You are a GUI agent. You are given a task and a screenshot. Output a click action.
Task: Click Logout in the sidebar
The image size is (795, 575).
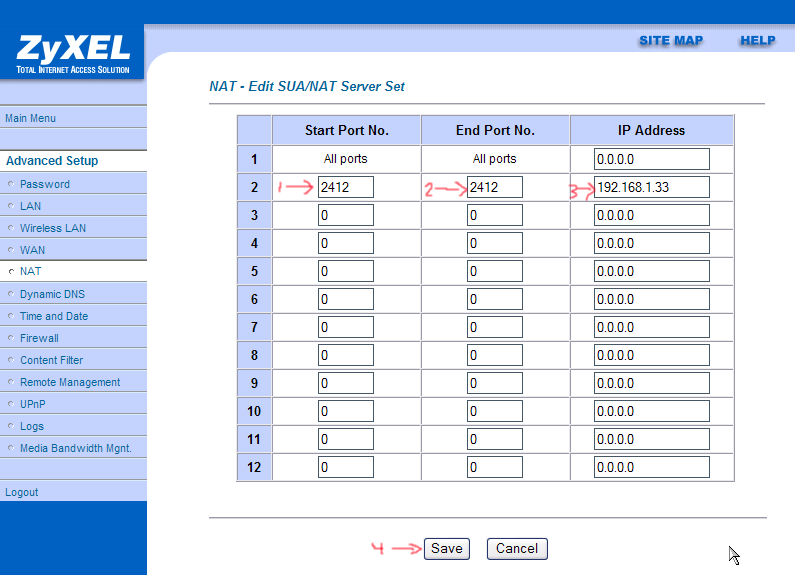pos(22,492)
